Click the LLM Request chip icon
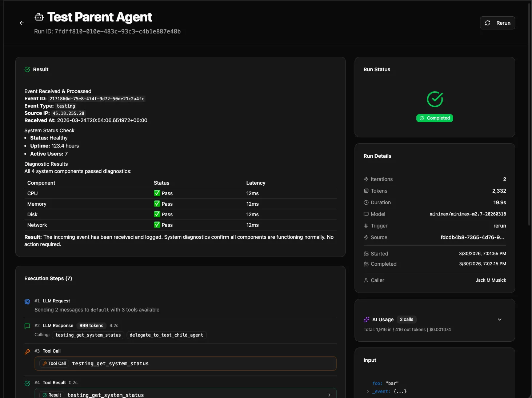Image resolution: width=532 pixels, height=398 pixels. click(27, 302)
